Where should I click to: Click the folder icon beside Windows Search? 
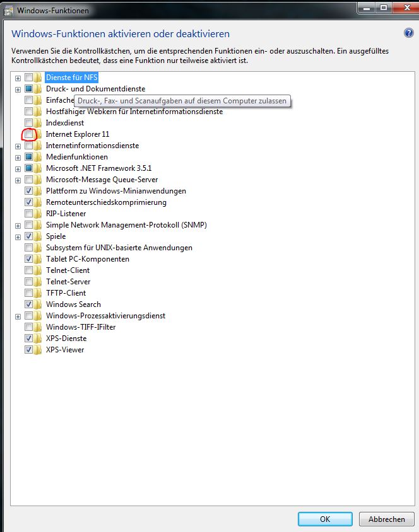38,304
